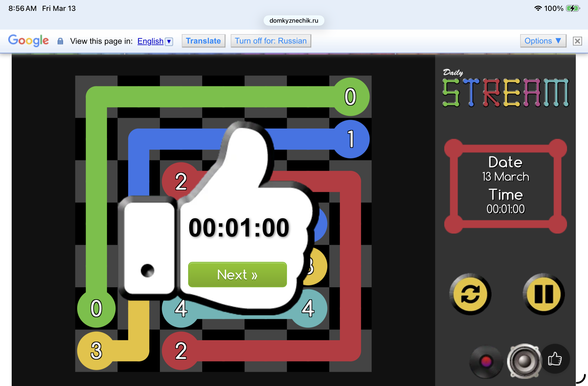Tap the red 2 node on bottom row
Viewport: 588px width, 386px height.
[181, 350]
